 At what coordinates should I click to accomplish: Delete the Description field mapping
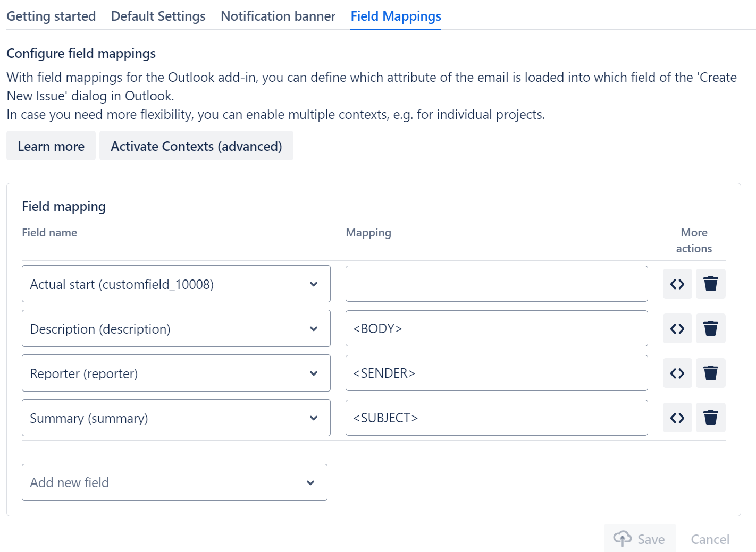710,329
